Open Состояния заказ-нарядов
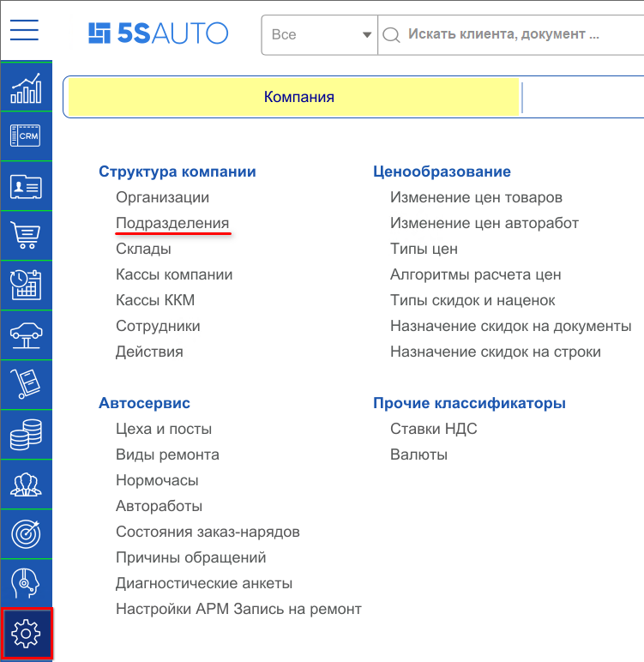The height and width of the screenshot is (662, 644). (208, 532)
